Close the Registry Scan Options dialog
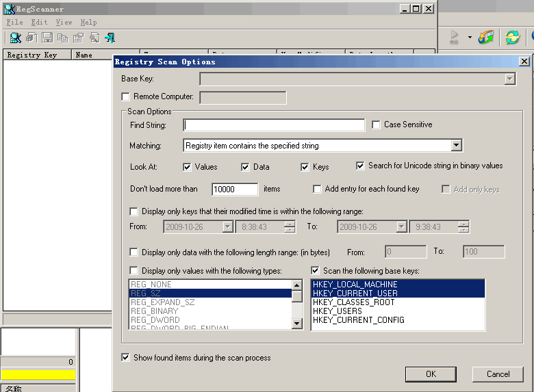This screenshot has width=534, height=392. 524,62
